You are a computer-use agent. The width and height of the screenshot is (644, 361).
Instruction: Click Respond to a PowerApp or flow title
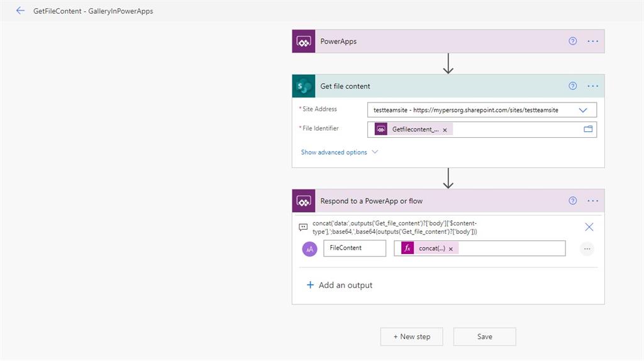point(371,201)
